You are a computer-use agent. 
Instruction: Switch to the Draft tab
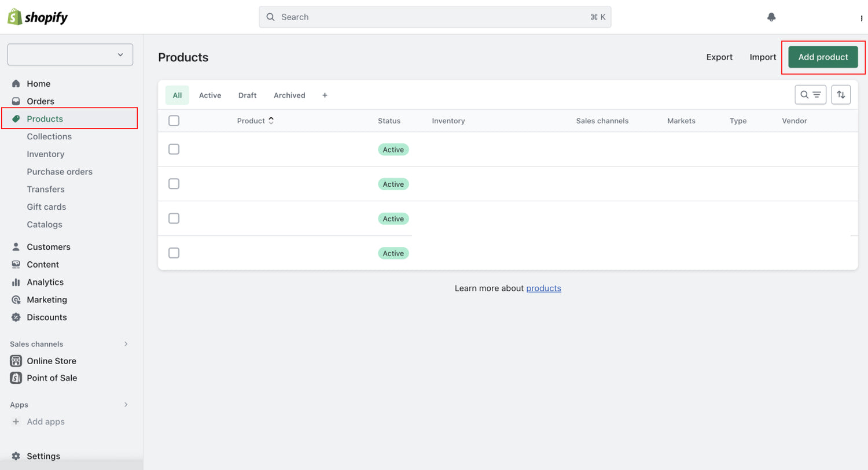click(247, 95)
